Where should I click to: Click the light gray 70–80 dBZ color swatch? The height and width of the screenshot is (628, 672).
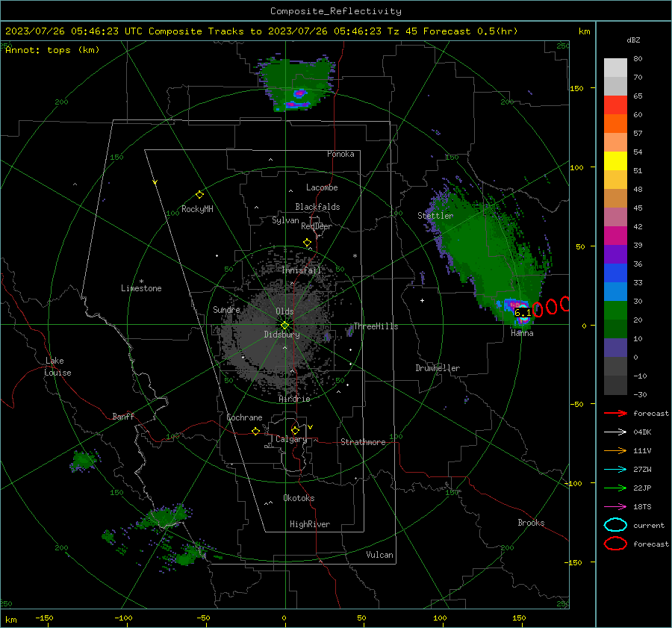[x=615, y=68]
